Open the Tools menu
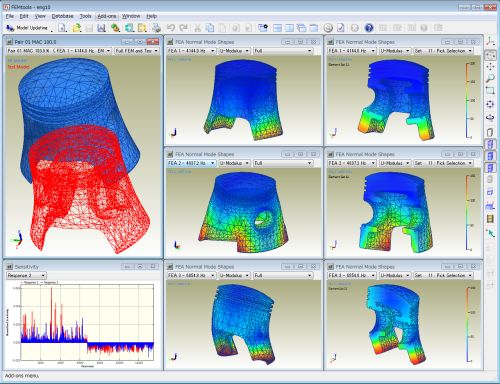The height and width of the screenshot is (384, 500). [x=85, y=16]
